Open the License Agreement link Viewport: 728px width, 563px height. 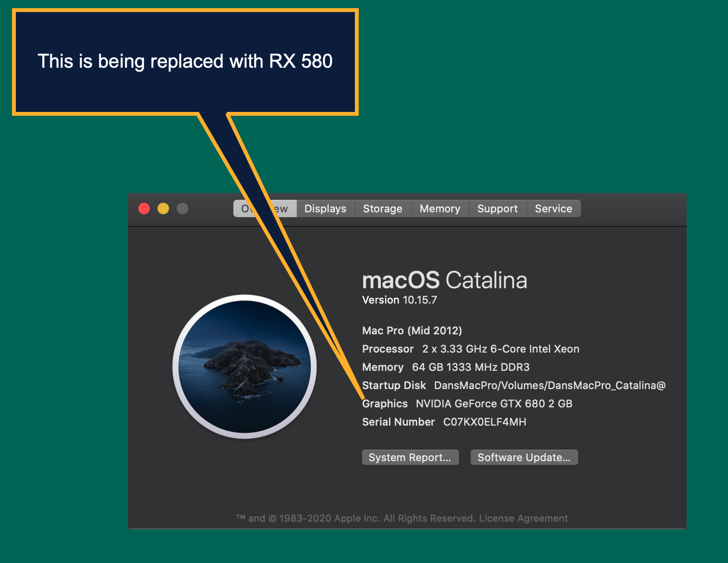coord(523,518)
